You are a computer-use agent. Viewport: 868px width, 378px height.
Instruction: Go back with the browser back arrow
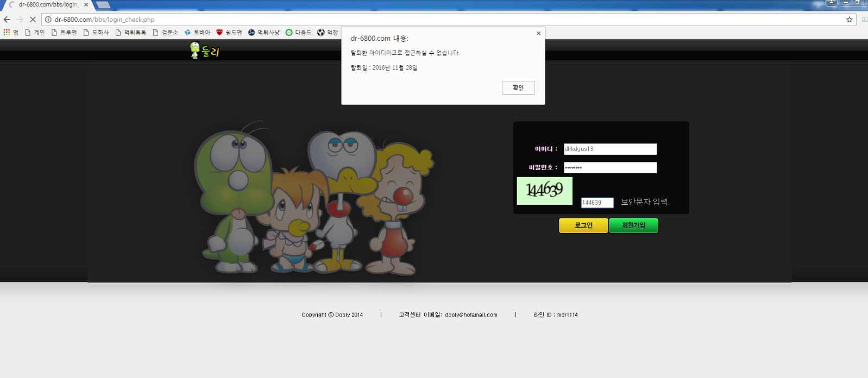(x=7, y=19)
